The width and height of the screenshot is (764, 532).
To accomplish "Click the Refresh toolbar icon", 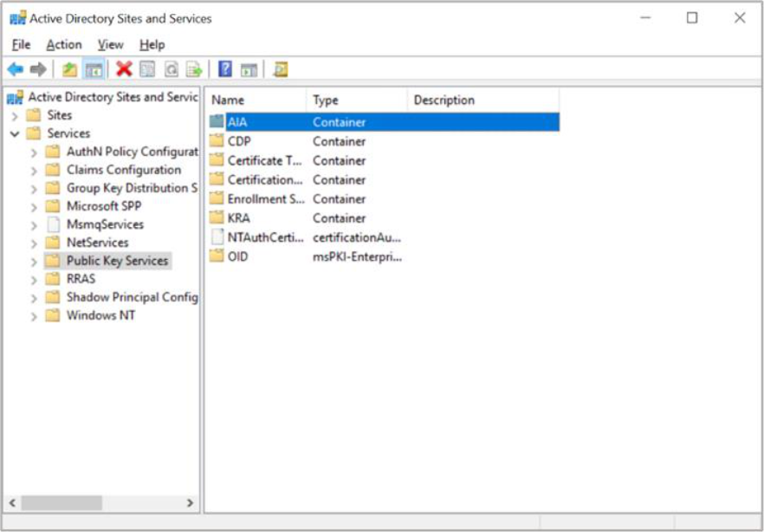I will click(x=172, y=69).
